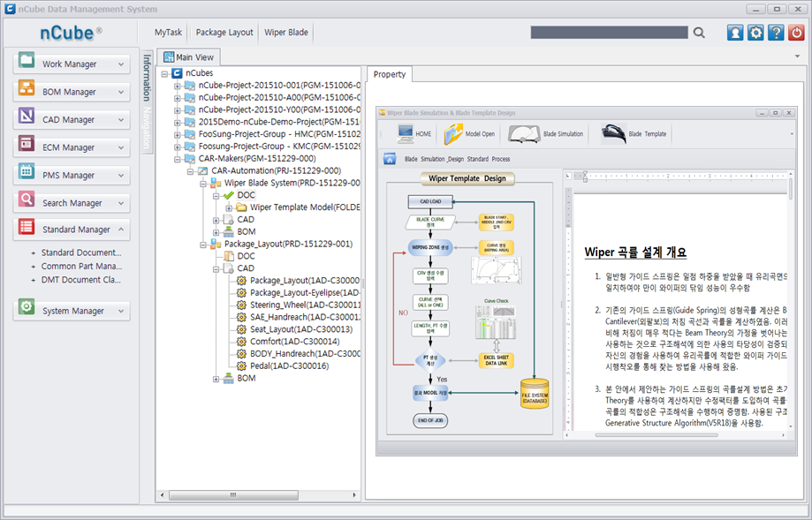Click the help question mark icon

click(776, 33)
